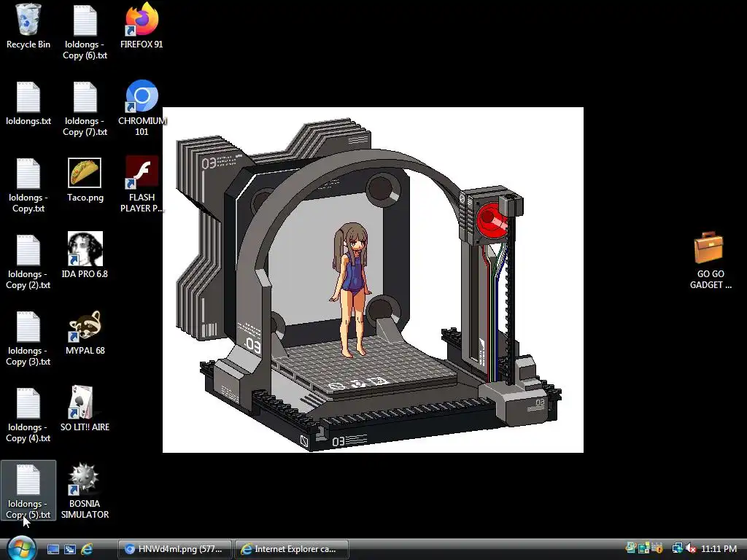The image size is (747, 560).
Task: Select loldongs - Copy (5).txt file
Action: coord(28,491)
